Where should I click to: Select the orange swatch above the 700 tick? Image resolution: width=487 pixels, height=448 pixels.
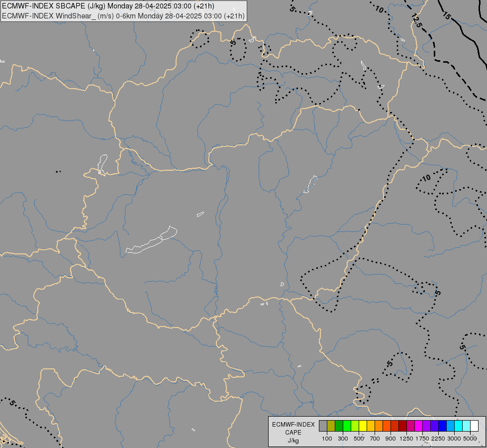379,426
